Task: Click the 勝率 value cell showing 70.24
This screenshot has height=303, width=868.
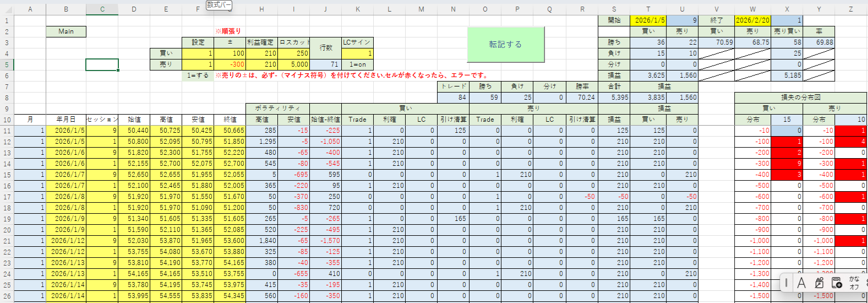Action: point(582,98)
